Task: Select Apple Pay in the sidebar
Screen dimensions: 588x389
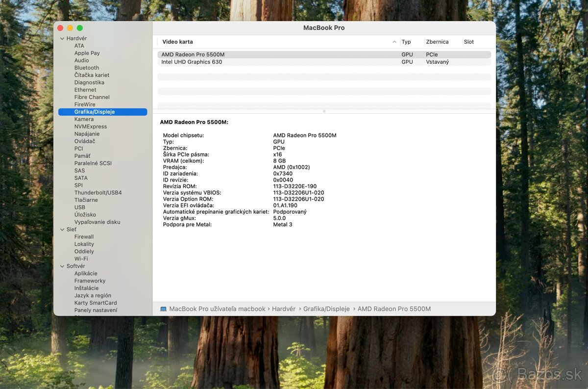Action: [x=87, y=53]
